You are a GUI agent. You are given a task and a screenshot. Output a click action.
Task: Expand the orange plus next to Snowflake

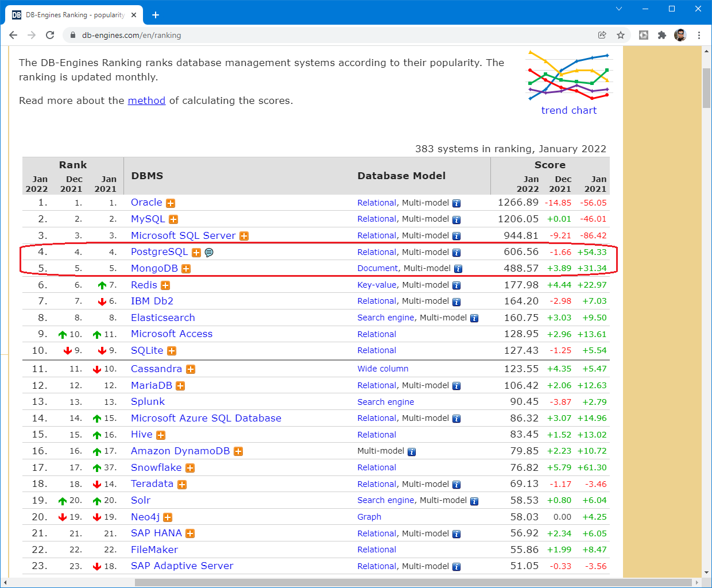coord(190,468)
